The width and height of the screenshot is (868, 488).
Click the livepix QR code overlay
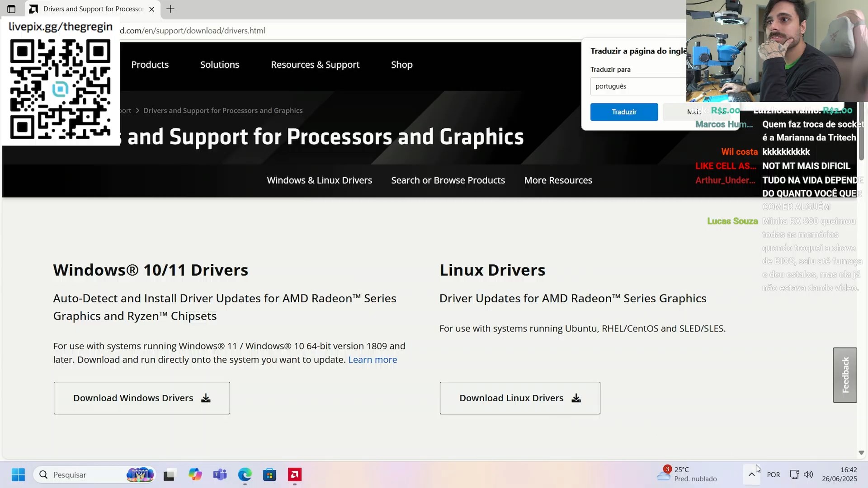click(61, 89)
